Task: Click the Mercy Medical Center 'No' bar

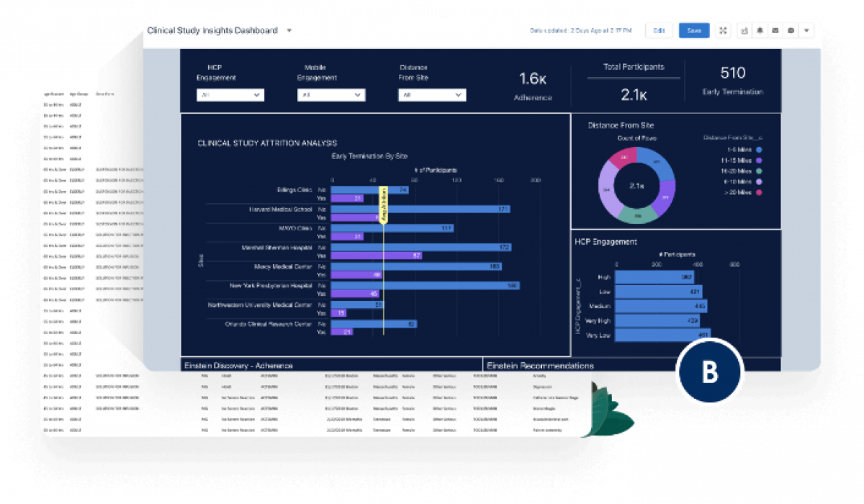Action: pyautogui.click(x=417, y=266)
